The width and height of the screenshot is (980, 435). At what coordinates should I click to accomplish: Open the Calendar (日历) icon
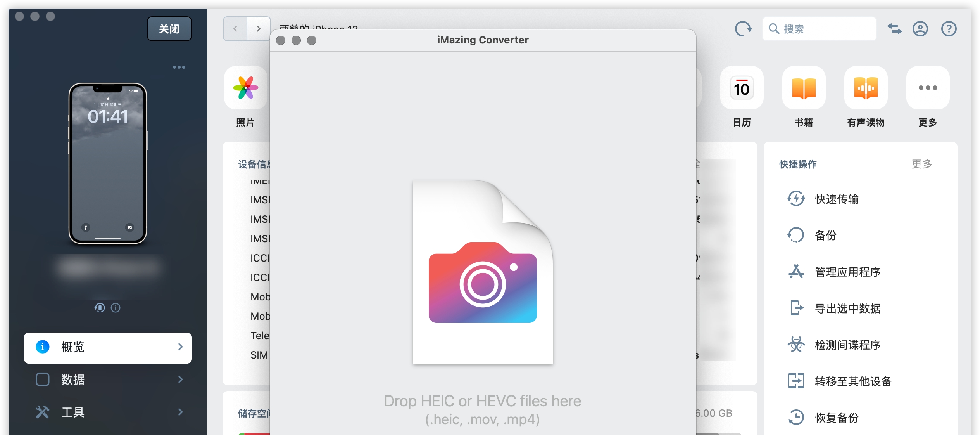[742, 88]
